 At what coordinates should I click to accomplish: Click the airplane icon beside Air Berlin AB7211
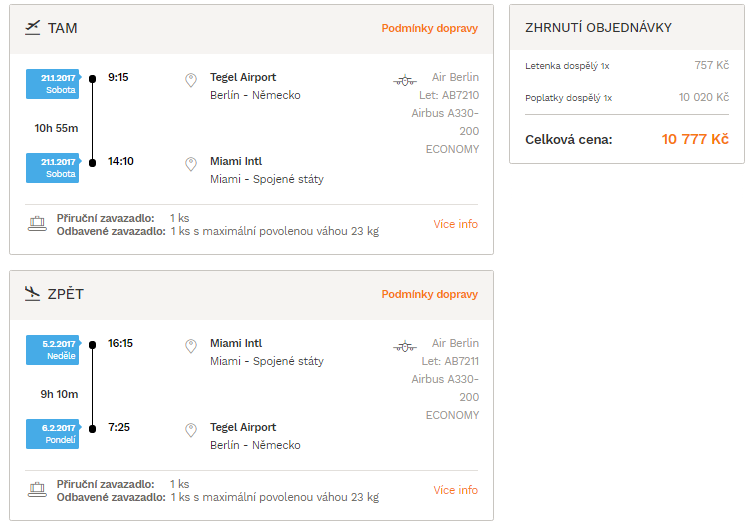405,346
